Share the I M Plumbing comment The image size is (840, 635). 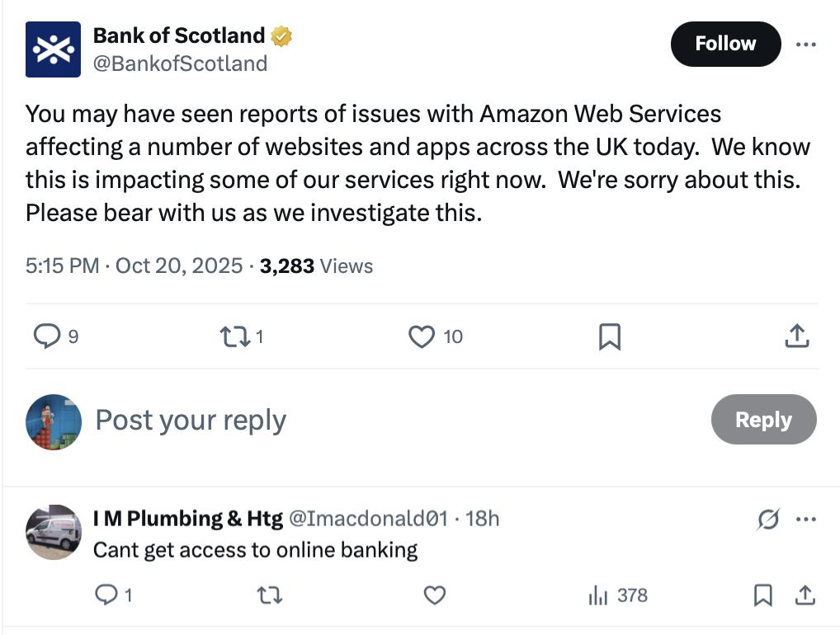(x=805, y=595)
